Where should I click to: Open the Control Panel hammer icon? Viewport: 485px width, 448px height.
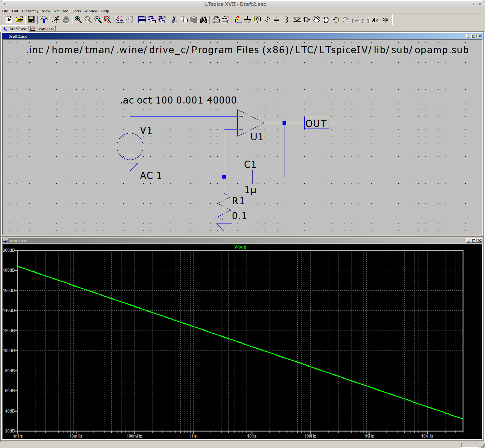coord(44,20)
